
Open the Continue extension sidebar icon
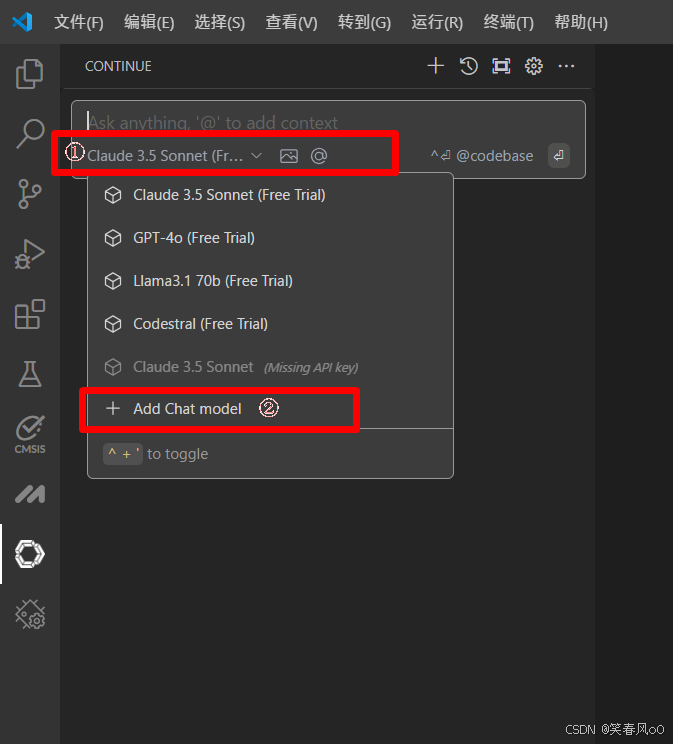point(29,554)
